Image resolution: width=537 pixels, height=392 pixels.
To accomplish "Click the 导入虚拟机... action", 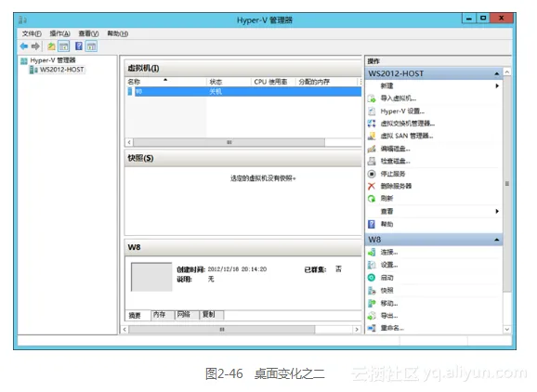I will click(399, 98).
